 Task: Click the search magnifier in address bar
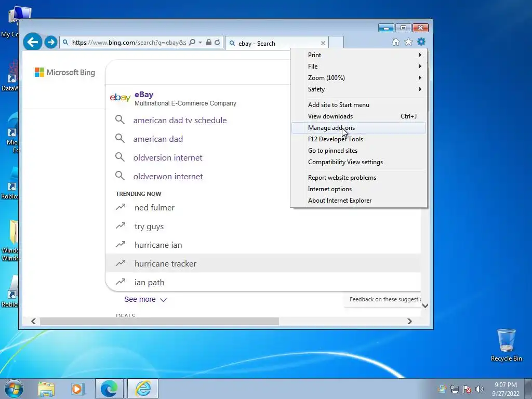pyautogui.click(x=192, y=43)
